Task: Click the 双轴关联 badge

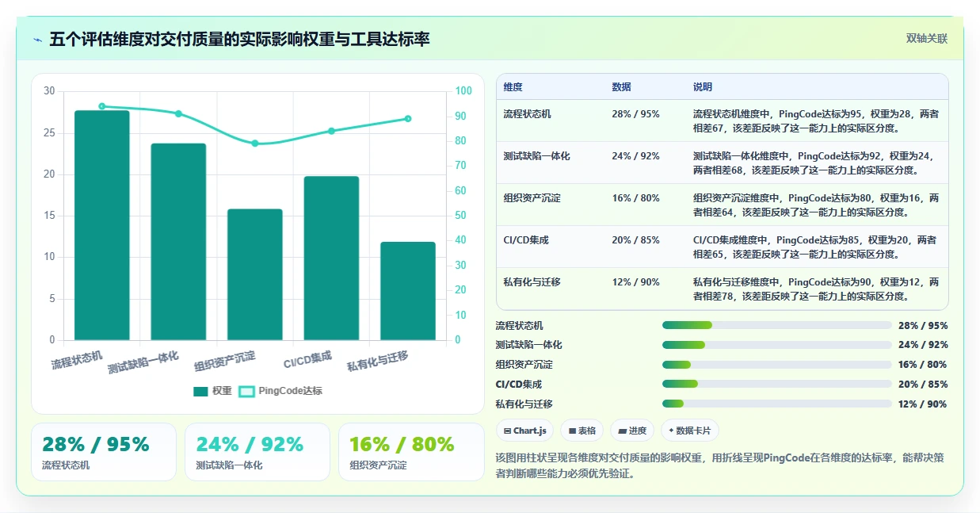Action: point(926,38)
